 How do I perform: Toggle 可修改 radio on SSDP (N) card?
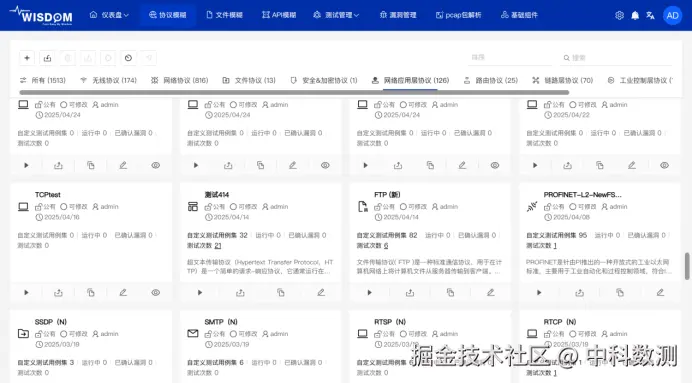(x=64, y=334)
